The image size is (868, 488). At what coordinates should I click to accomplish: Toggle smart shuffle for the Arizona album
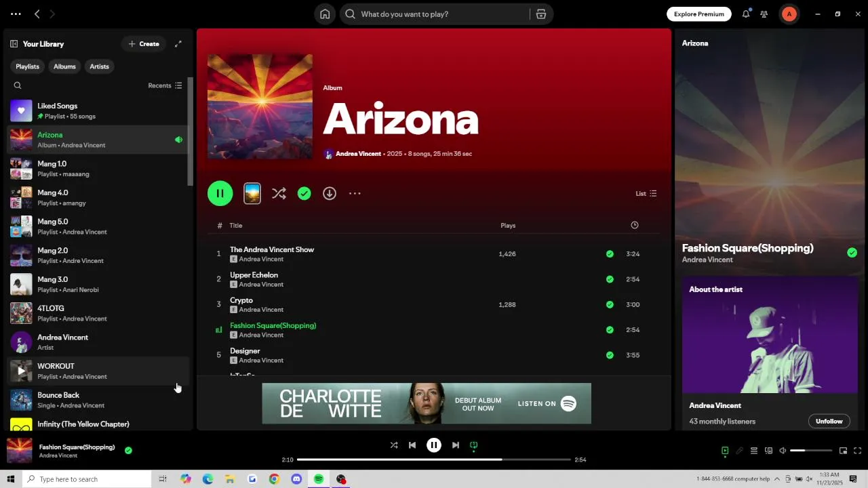tap(279, 194)
